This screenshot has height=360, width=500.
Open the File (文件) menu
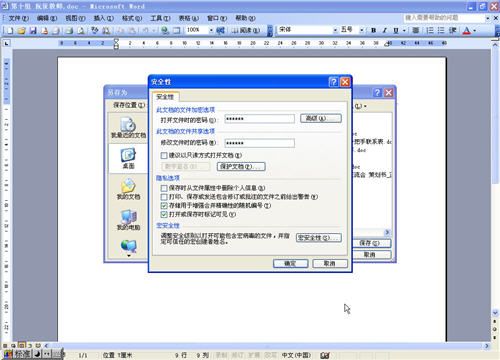coord(18,18)
